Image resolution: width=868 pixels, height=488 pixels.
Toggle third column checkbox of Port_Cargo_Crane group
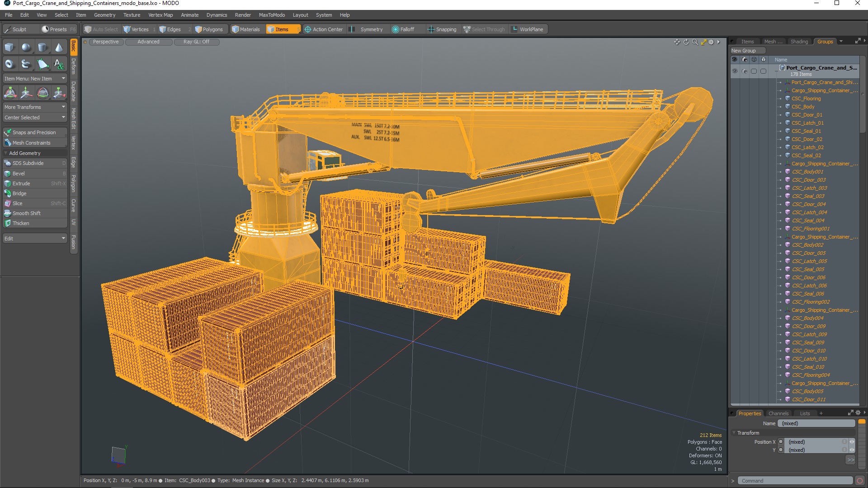point(754,71)
